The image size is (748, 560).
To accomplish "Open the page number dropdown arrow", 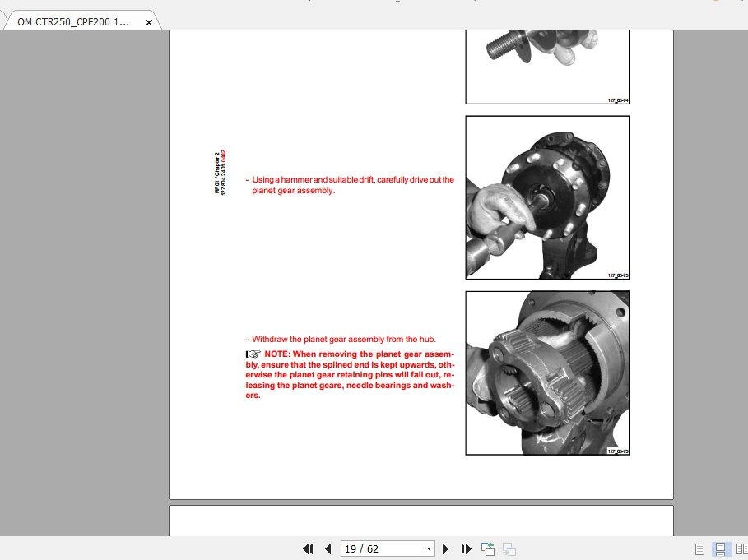I will 429,549.
